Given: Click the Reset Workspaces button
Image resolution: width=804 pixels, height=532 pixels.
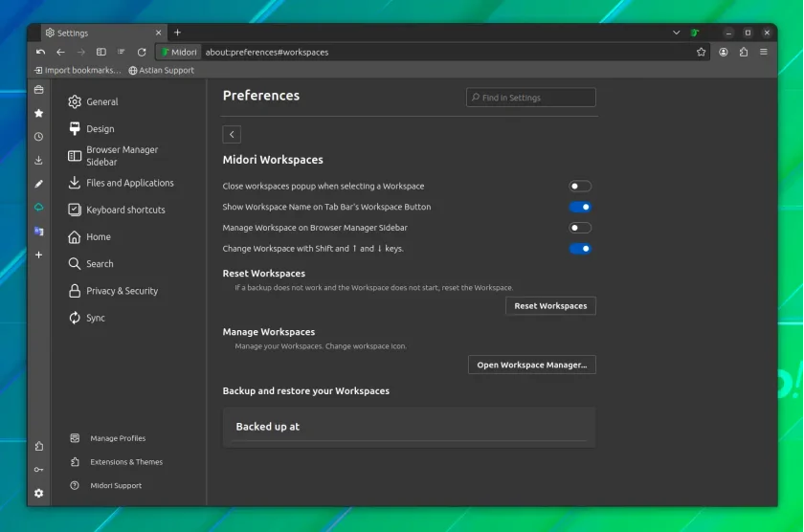Looking at the screenshot, I should (x=550, y=306).
